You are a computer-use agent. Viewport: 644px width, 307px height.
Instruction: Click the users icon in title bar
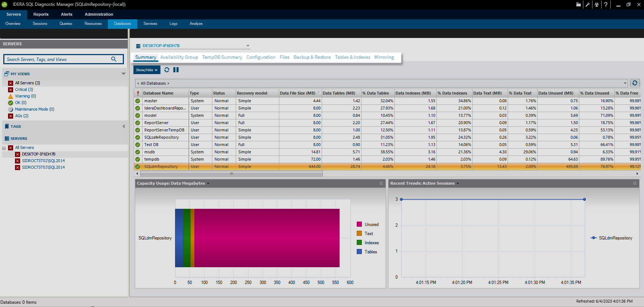596,5
